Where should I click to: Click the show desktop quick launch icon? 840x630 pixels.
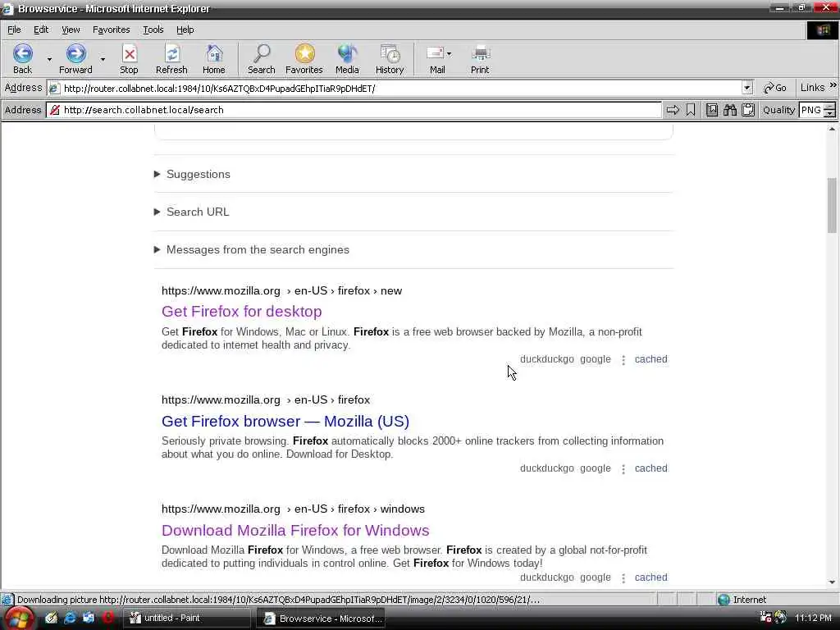[89, 619]
